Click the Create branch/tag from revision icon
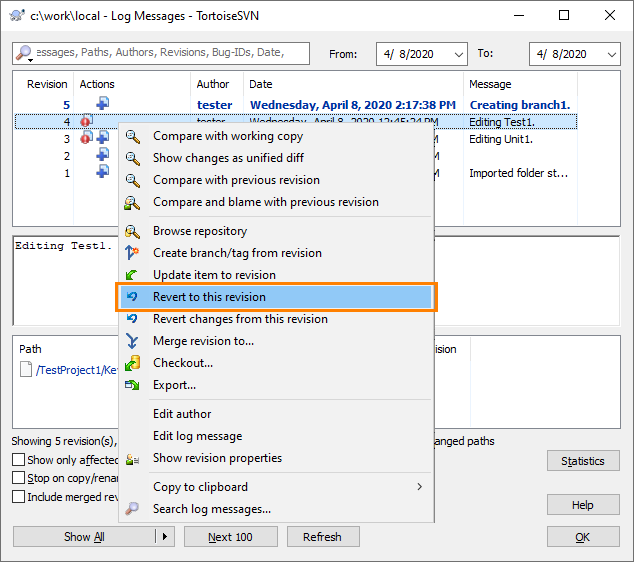Viewport: 634px width, 562px height. tap(133, 253)
